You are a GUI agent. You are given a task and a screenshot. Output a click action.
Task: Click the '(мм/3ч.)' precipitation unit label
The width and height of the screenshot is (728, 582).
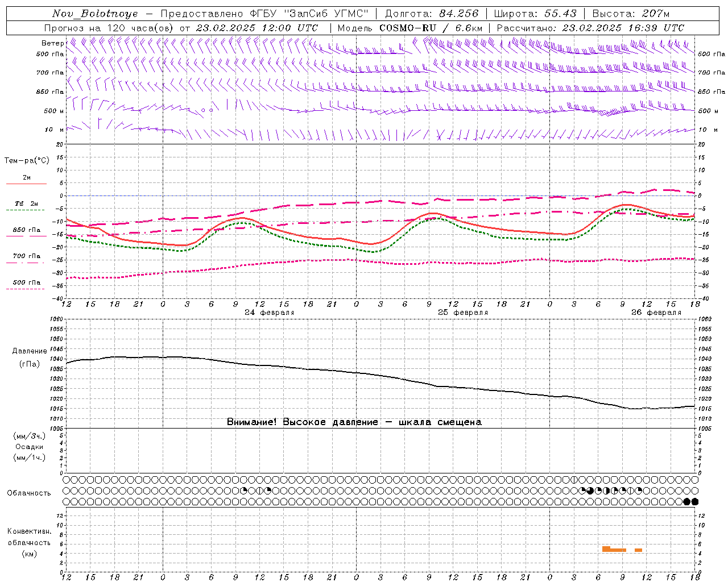click(30, 436)
